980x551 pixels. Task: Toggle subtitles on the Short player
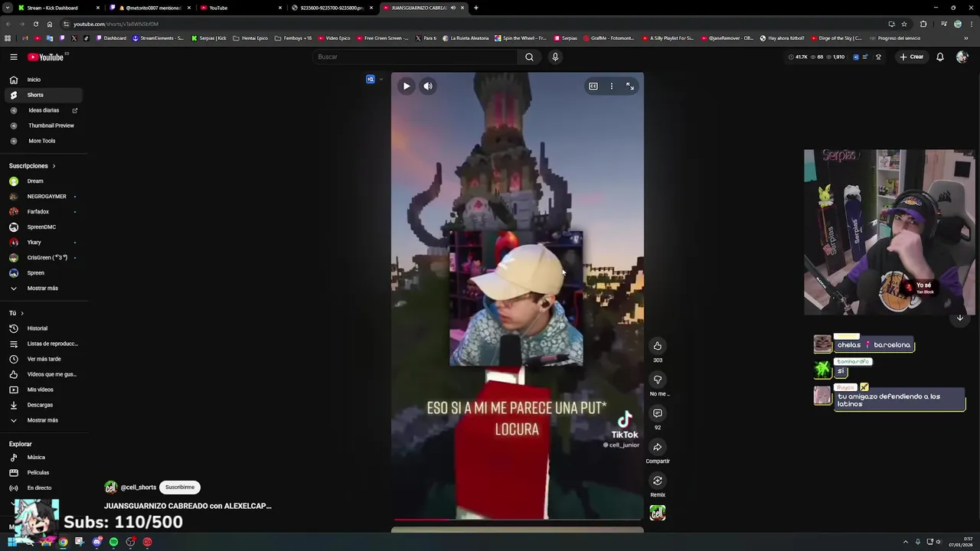(593, 86)
